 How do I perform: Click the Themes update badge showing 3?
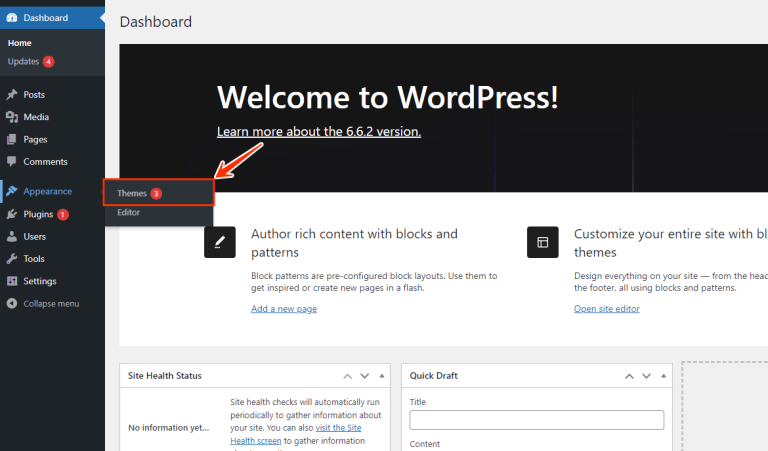coord(156,193)
